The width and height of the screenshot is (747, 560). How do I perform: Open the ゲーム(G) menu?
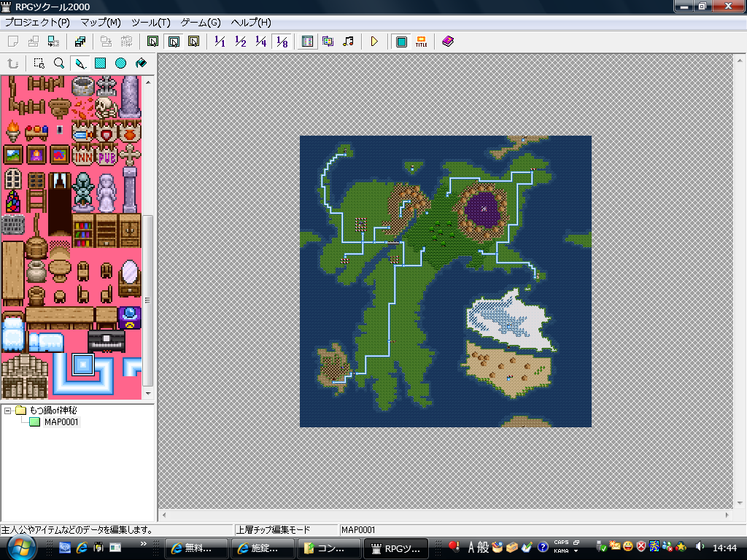click(x=201, y=23)
